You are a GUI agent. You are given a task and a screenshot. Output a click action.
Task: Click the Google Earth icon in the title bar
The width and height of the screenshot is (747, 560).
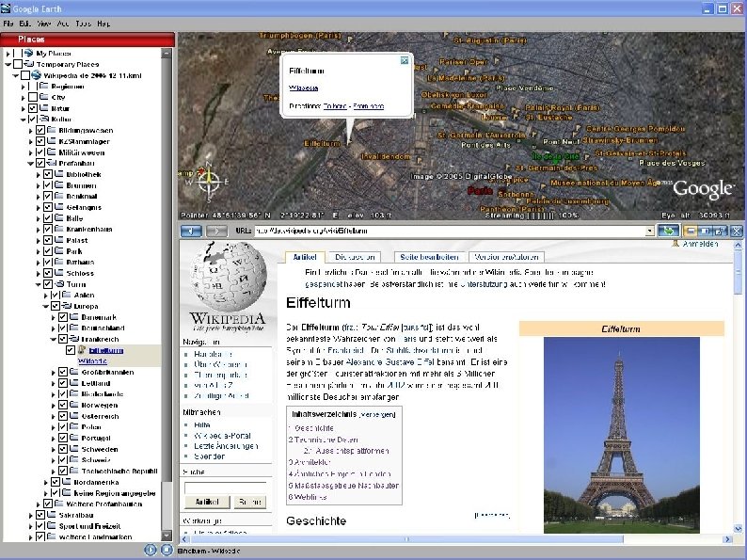pyautogui.click(x=6, y=8)
